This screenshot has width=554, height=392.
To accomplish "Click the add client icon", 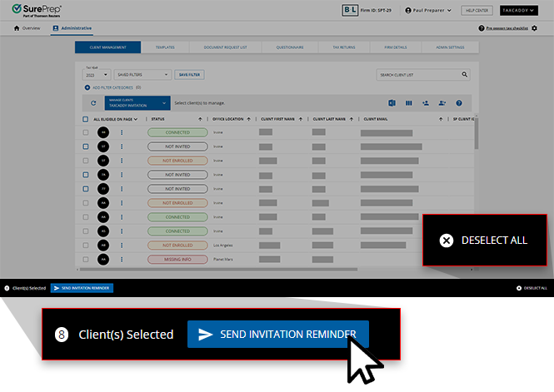I will [425, 103].
